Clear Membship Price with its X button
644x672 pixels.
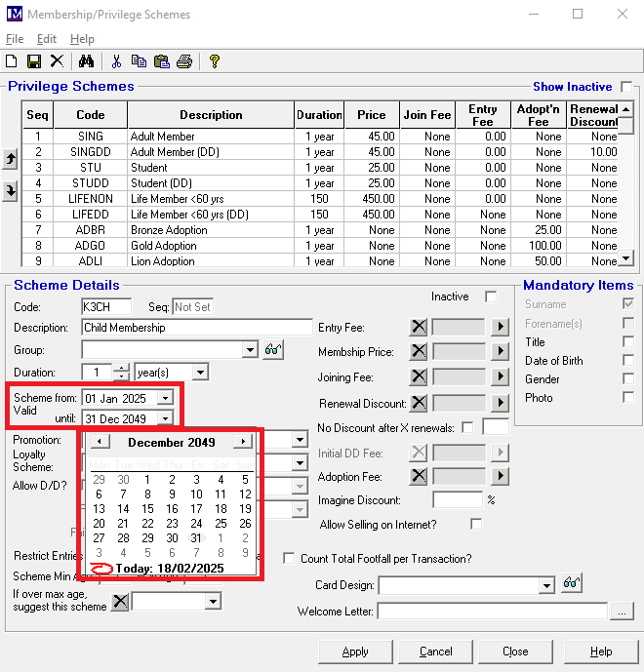[x=419, y=351]
